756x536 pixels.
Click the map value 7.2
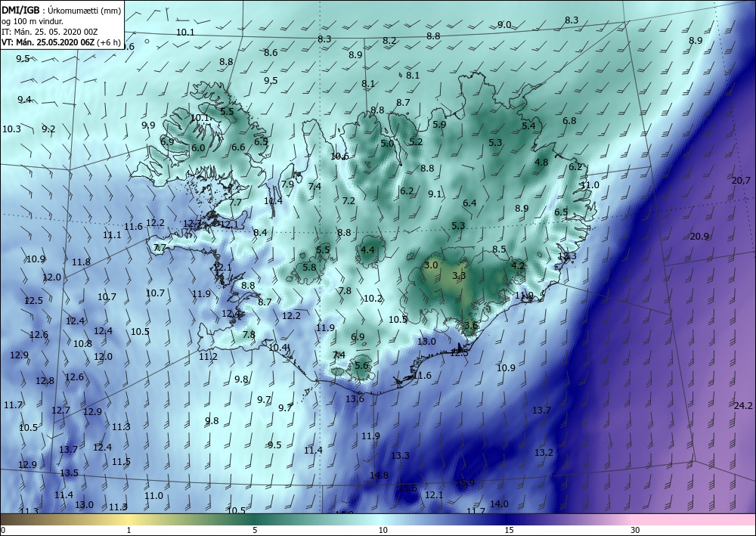tap(349, 200)
